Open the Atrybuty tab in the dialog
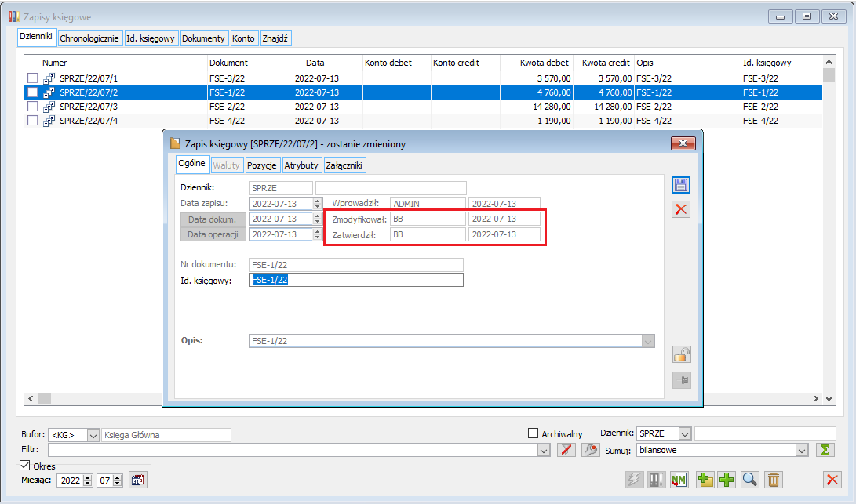856x504 pixels. [x=301, y=165]
